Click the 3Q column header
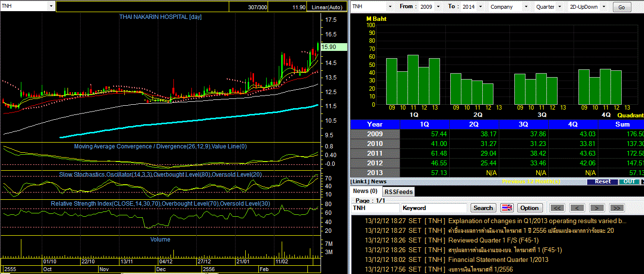 coord(524,125)
